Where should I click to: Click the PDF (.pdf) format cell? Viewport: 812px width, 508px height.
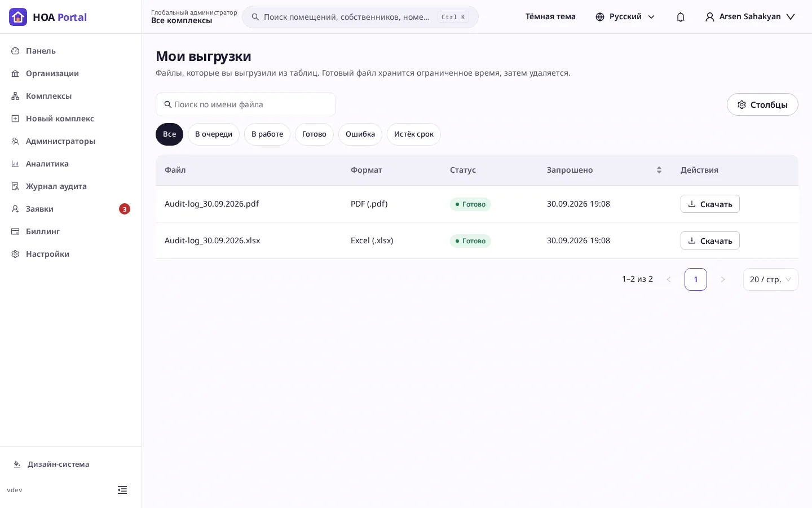click(369, 204)
